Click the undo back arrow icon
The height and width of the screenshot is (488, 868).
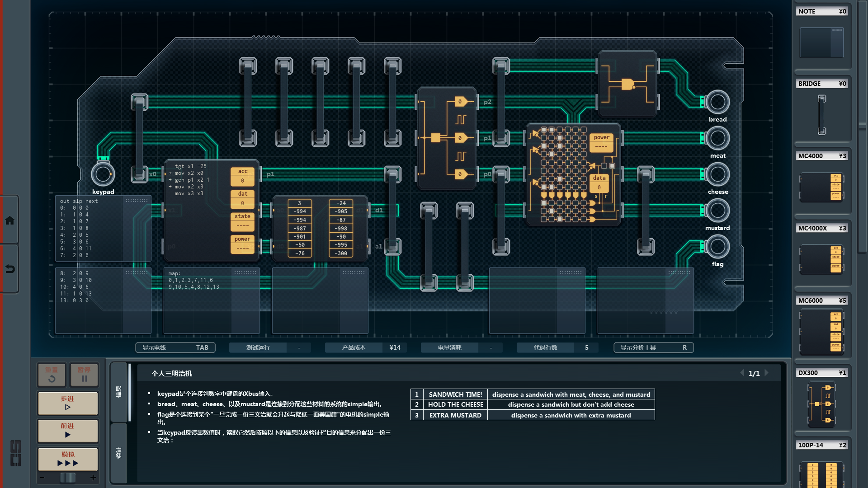9,269
